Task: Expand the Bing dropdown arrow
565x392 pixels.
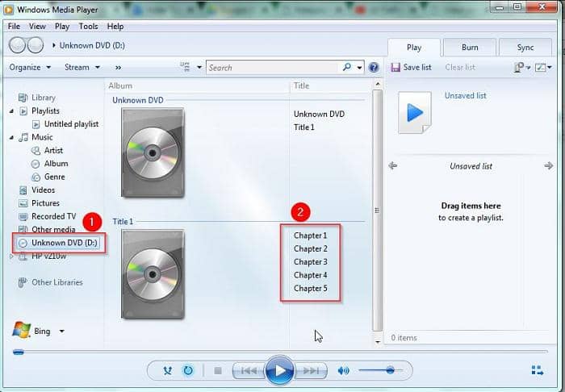Action: pos(61,331)
